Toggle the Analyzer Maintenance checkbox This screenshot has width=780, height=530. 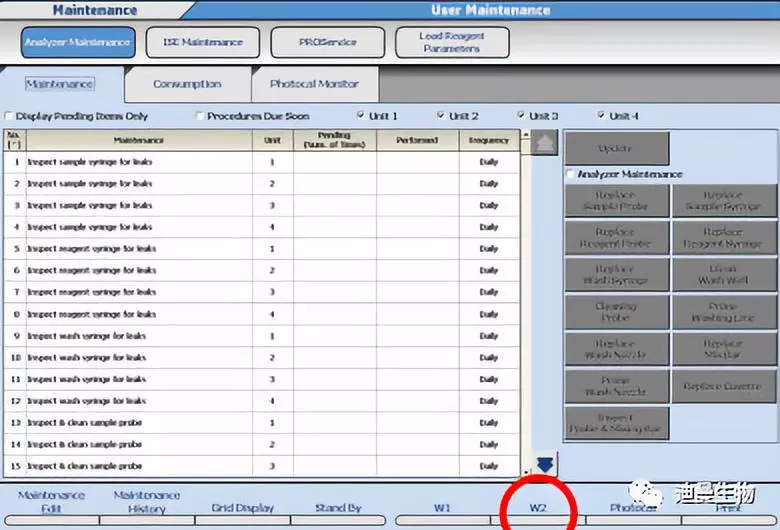tap(571, 174)
